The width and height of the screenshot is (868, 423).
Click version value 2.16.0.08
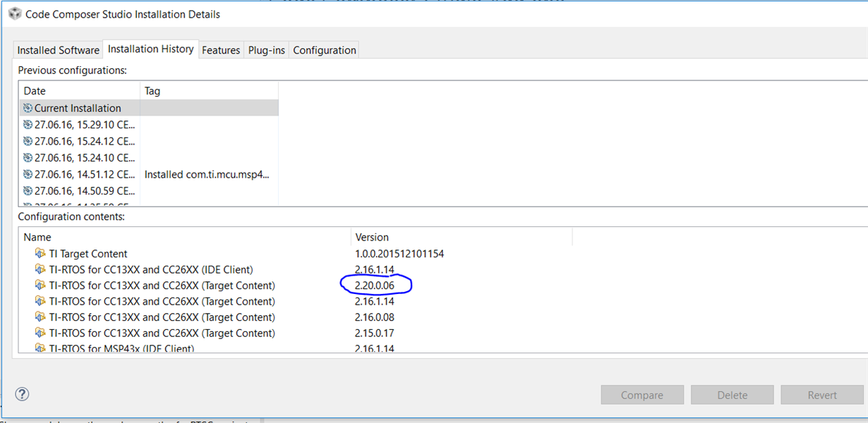(x=375, y=317)
